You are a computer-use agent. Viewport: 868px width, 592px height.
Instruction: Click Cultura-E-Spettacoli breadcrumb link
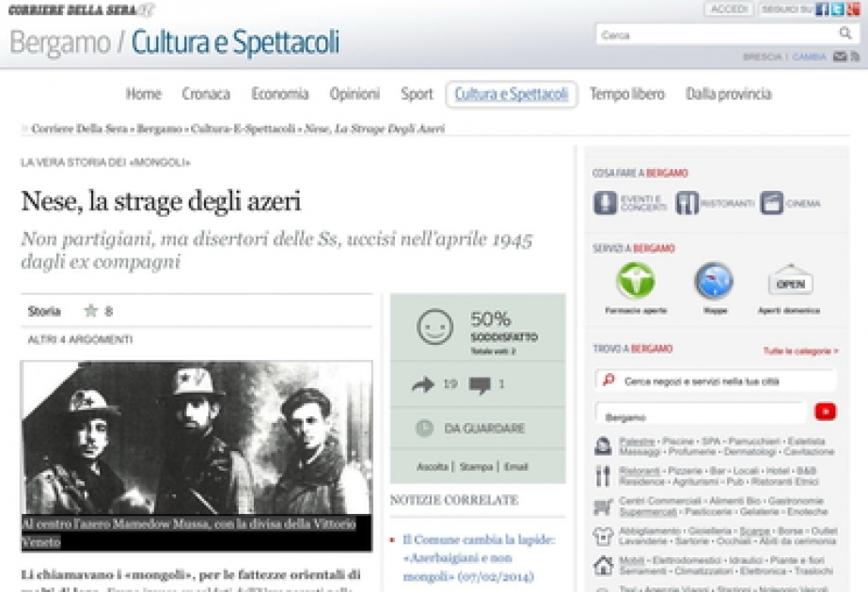[243, 129]
